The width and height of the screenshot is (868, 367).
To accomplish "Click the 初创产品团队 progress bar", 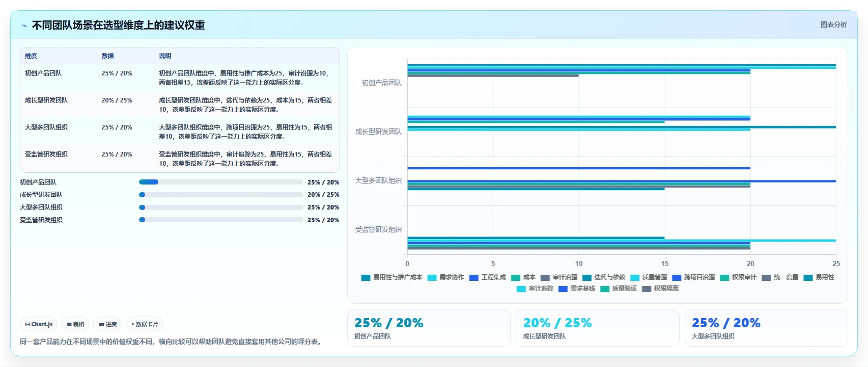I will click(221, 182).
